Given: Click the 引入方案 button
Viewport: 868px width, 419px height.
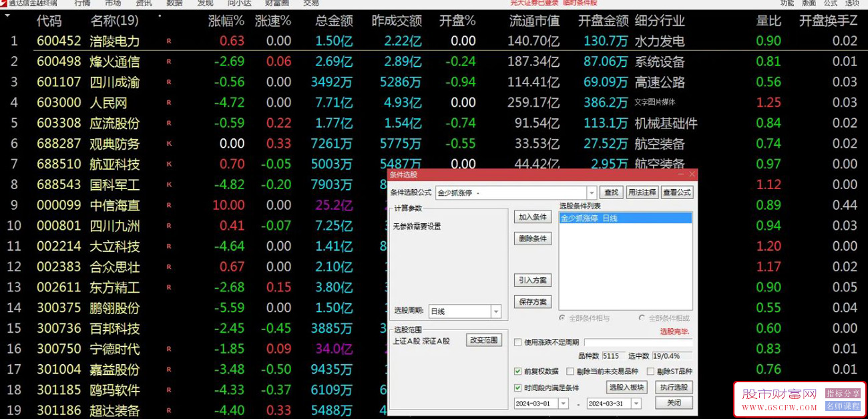Looking at the screenshot, I should [533, 280].
